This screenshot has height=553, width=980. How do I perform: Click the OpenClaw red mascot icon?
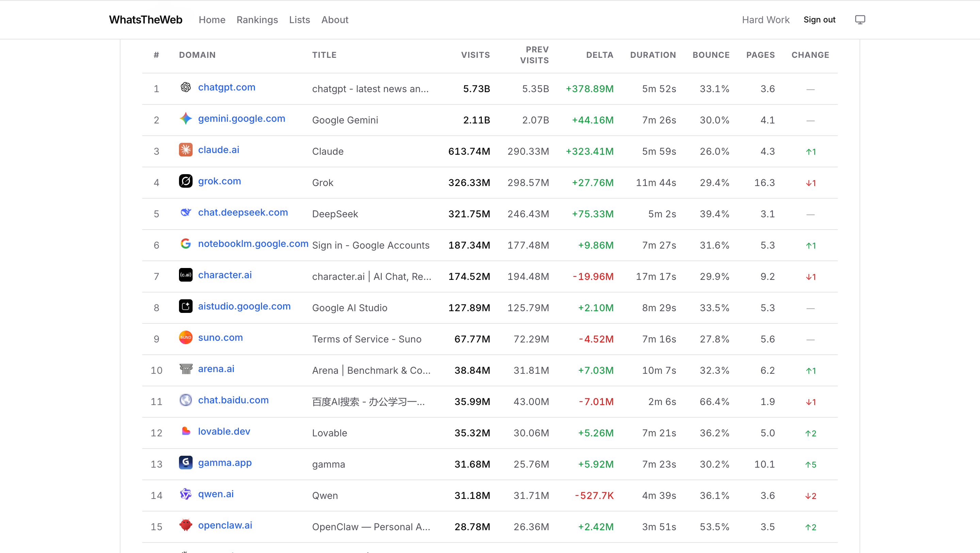coord(186,525)
